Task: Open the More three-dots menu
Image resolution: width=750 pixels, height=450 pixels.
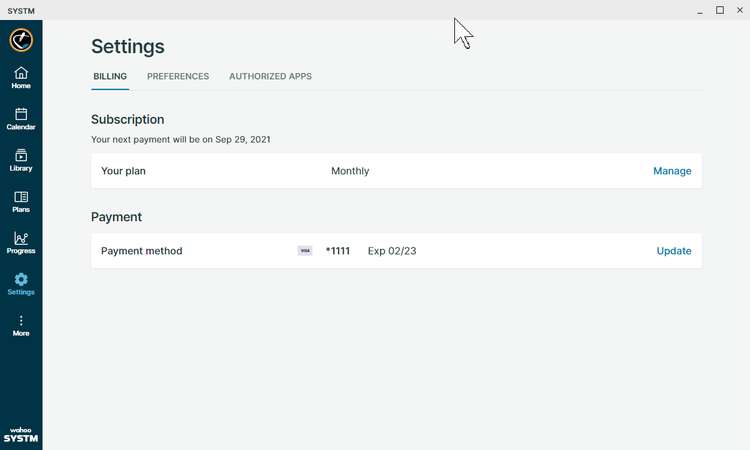Action: (x=21, y=320)
